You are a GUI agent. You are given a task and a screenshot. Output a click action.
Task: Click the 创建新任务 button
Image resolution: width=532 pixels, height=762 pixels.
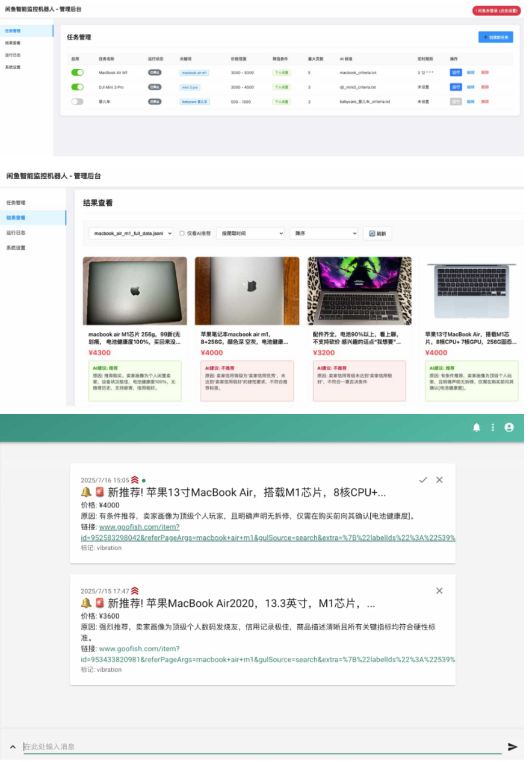[496, 37]
